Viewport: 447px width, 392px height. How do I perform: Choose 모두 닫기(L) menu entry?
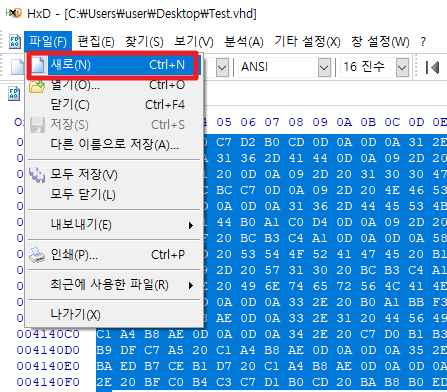coord(114,194)
